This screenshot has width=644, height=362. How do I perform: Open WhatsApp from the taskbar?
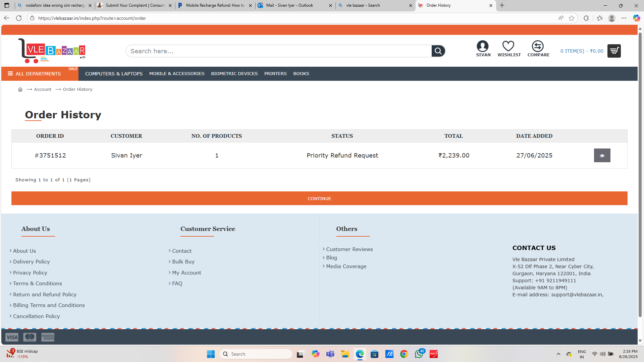point(419,354)
